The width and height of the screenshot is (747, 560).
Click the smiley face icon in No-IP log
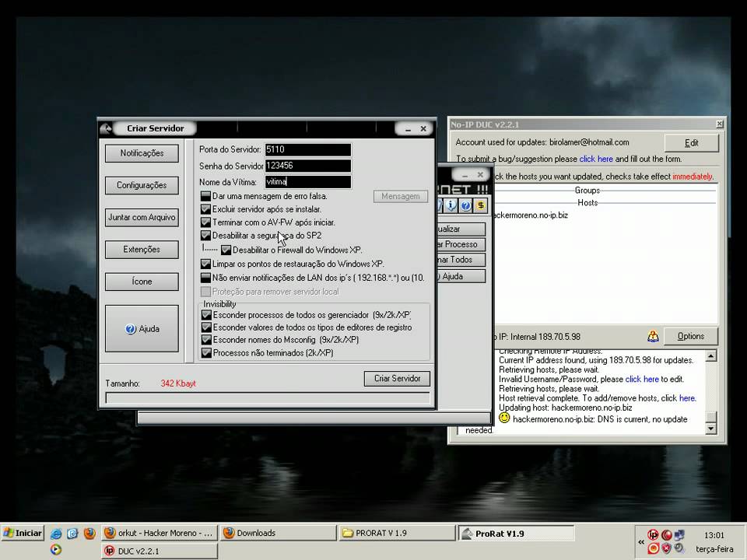tap(504, 418)
